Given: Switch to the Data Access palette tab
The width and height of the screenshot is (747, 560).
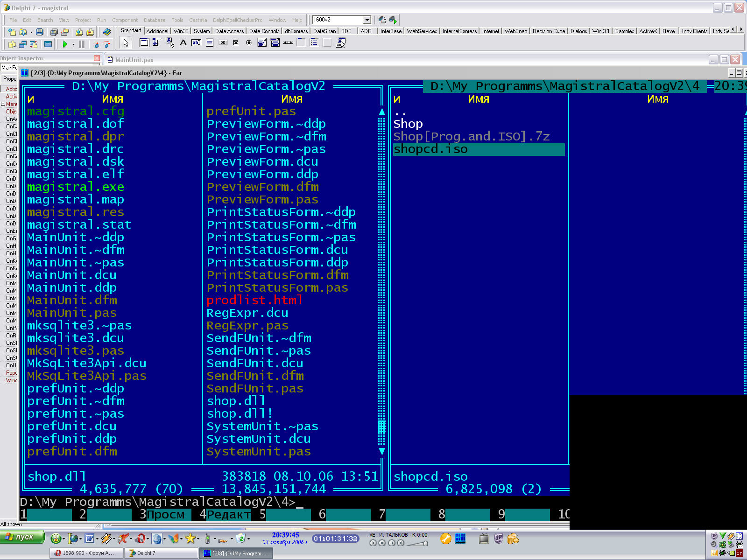Looking at the screenshot, I should pos(229,31).
